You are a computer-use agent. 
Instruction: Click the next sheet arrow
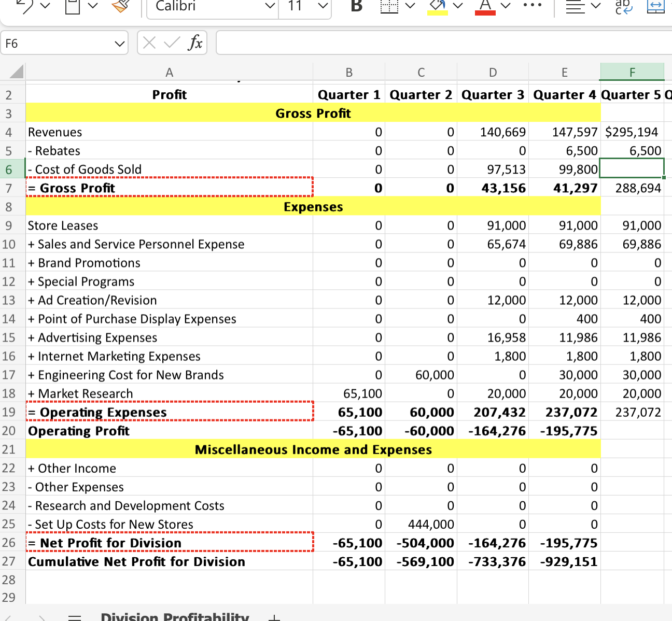tap(43, 618)
